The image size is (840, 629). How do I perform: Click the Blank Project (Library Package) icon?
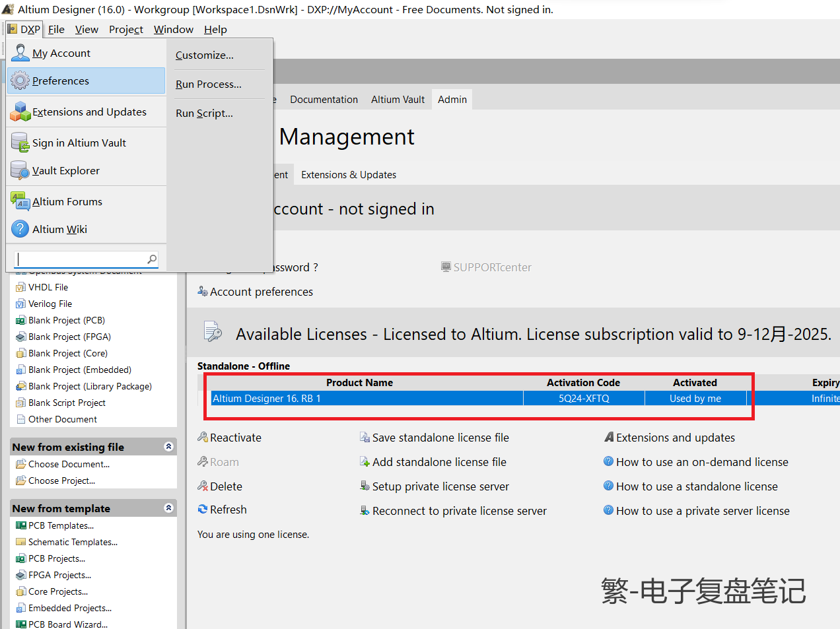pyautogui.click(x=20, y=386)
